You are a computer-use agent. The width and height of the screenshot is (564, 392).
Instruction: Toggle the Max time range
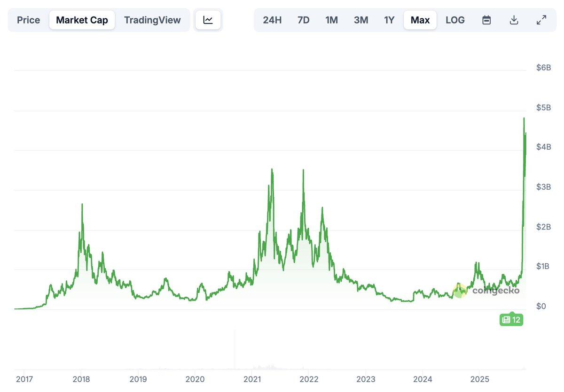click(420, 20)
